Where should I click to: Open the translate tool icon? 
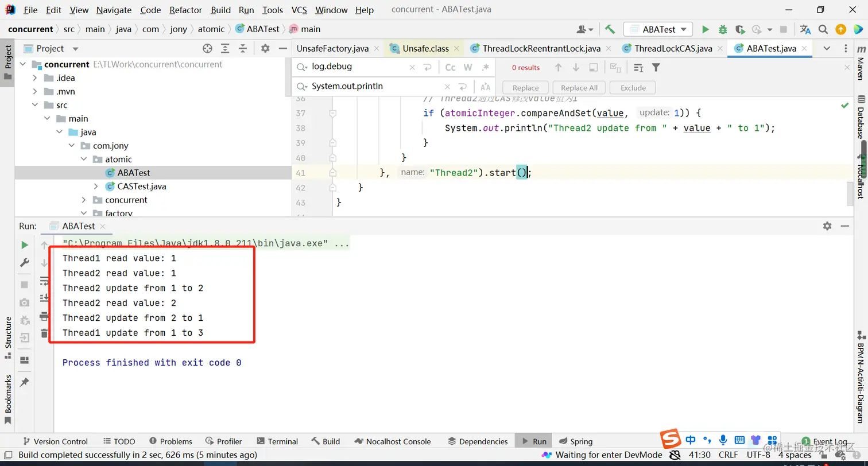pos(805,29)
